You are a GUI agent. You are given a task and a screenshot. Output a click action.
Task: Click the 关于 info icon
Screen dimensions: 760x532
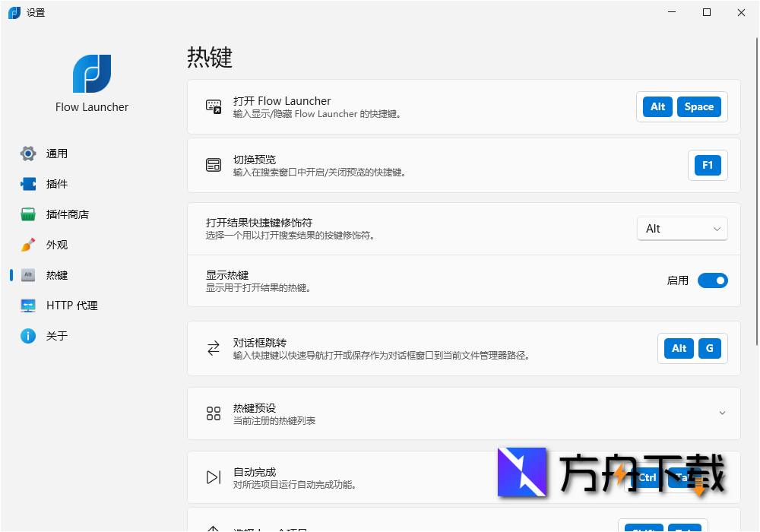pos(28,335)
